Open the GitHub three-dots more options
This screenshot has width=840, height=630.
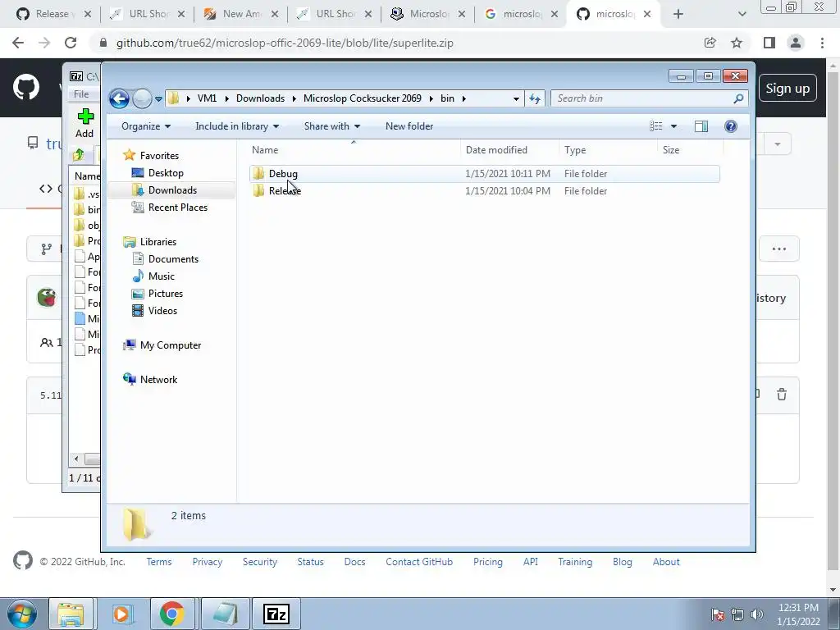point(779,249)
